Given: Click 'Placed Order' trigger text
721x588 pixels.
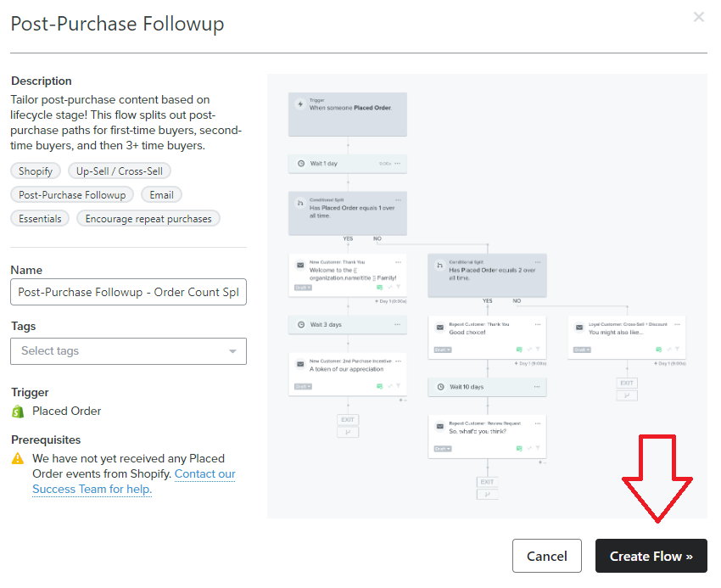Looking at the screenshot, I should (x=372, y=108).
